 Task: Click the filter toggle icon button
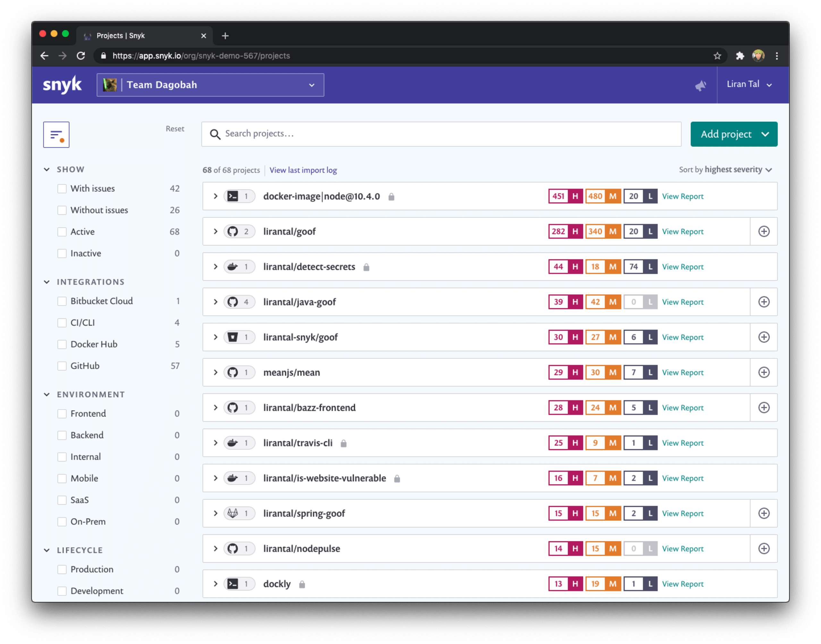point(56,135)
